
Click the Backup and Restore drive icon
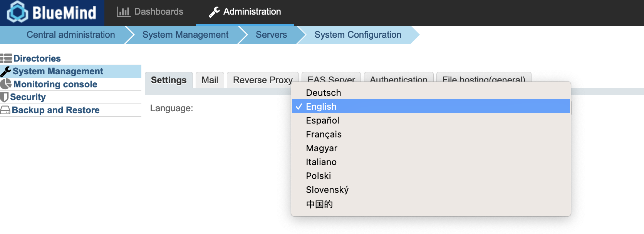point(5,110)
